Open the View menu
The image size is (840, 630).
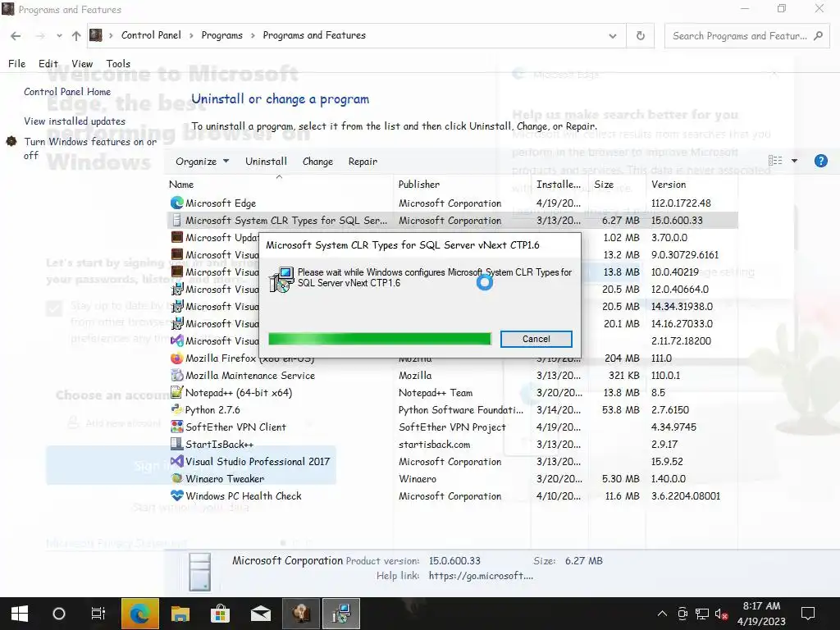click(x=82, y=63)
